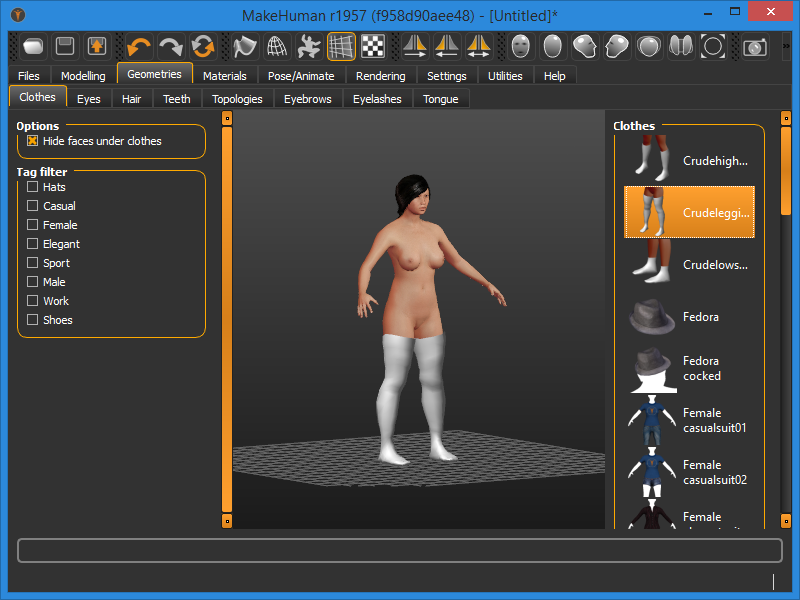Toggle the wireframe mesh icon

pyautogui.click(x=277, y=46)
